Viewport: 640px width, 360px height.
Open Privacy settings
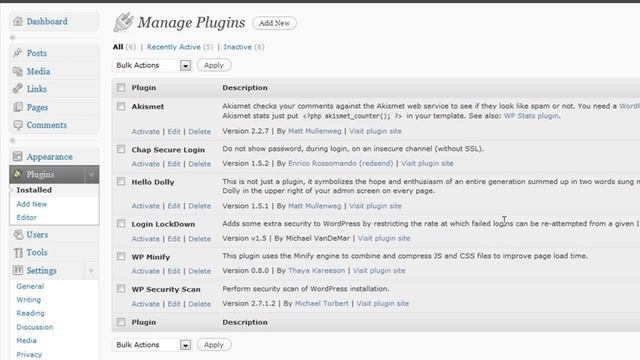coord(29,354)
